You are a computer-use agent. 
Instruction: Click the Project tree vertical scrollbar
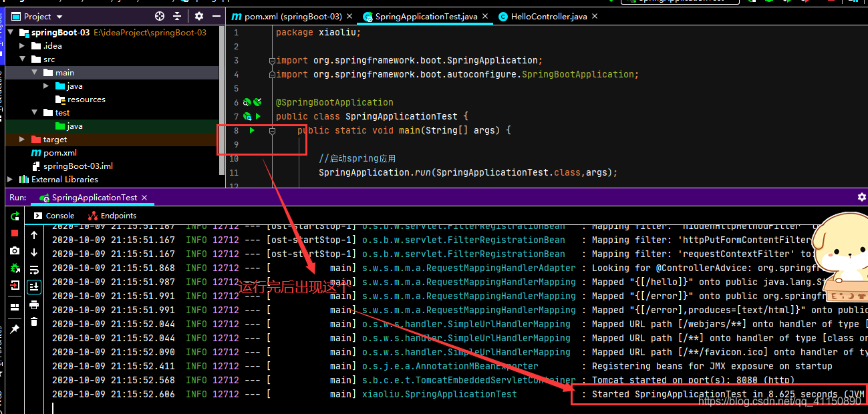tap(222, 100)
